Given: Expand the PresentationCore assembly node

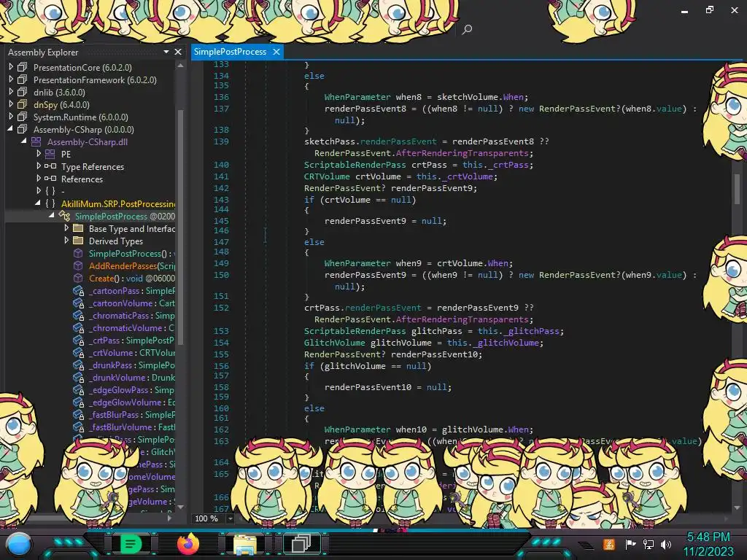Looking at the screenshot, I should point(11,67).
